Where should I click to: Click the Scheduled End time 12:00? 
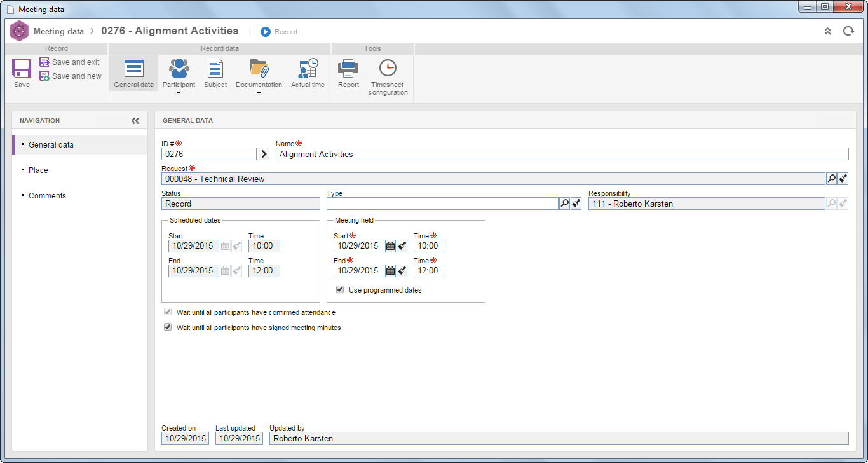264,271
